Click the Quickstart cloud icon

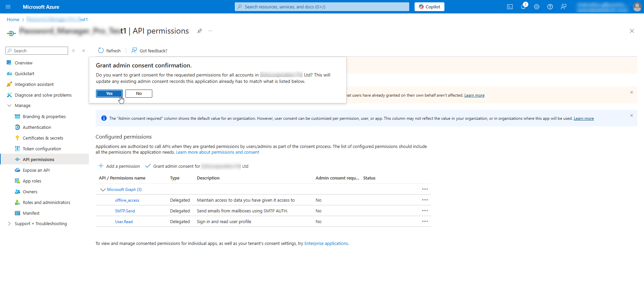click(x=9, y=73)
